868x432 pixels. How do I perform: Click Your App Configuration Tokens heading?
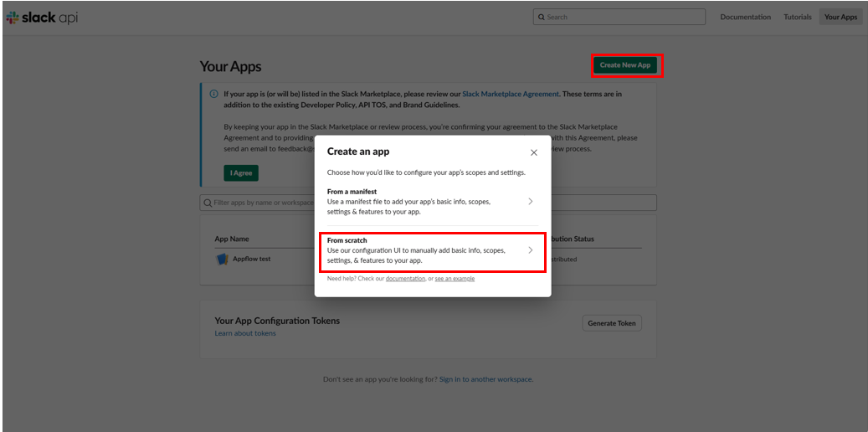(277, 321)
